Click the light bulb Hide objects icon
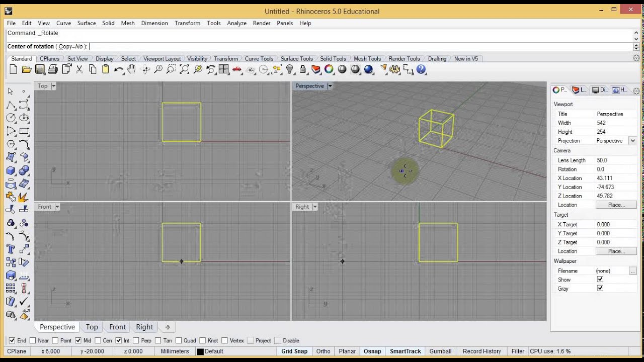644x362 pixels. 290,69
